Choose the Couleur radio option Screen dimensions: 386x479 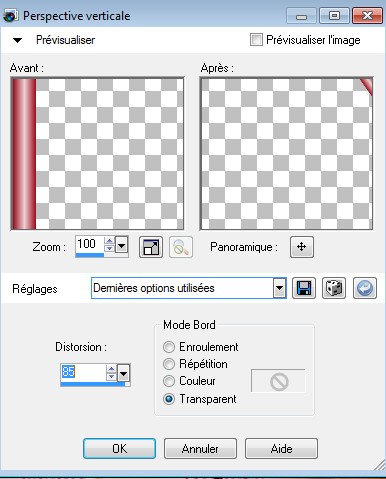tap(169, 381)
